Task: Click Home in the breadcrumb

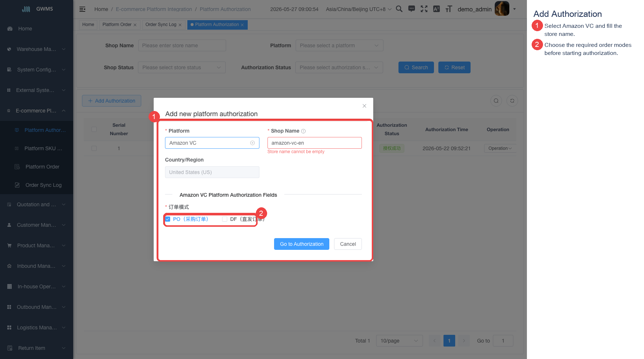Action: [101, 9]
